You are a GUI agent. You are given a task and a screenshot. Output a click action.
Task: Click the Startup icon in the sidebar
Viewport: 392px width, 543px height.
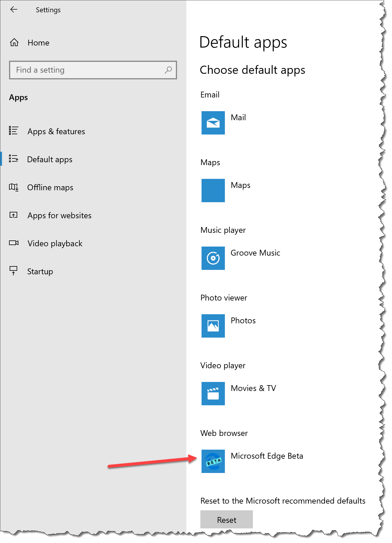(x=13, y=271)
